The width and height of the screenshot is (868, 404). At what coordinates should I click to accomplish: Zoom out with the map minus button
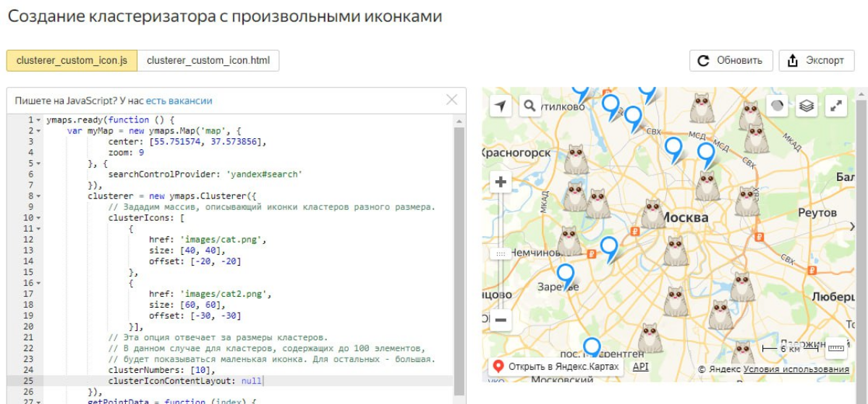pos(501,319)
